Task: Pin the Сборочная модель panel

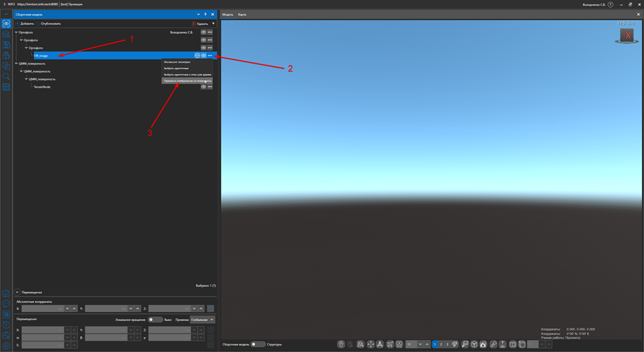Action: [x=206, y=15]
